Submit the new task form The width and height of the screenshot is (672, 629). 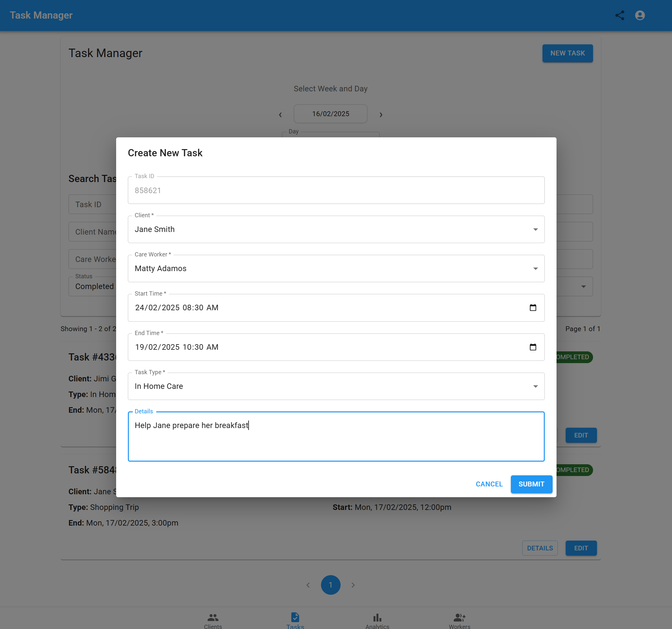(531, 484)
